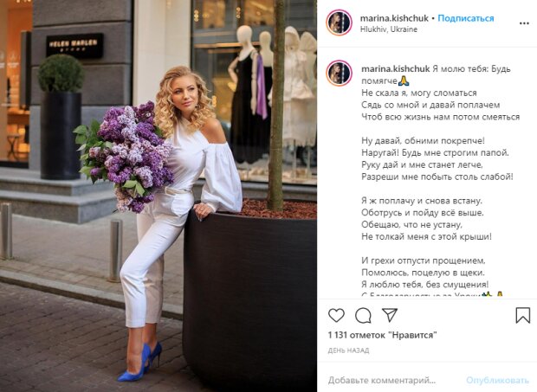This screenshot has height=392, width=537.
Task: Click the blue high-heel shoes in photo
Action: 140,363
